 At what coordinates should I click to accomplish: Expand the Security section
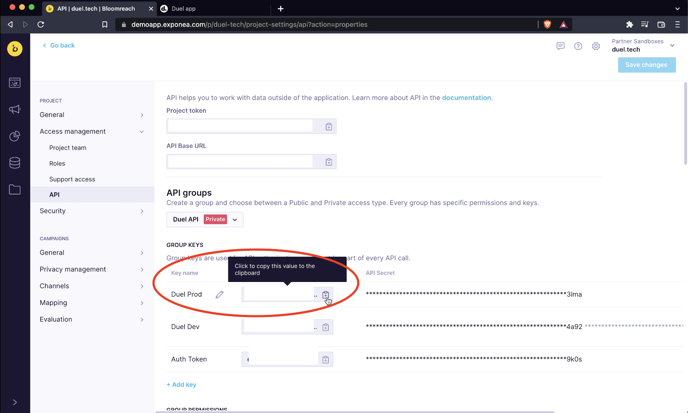(92, 211)
